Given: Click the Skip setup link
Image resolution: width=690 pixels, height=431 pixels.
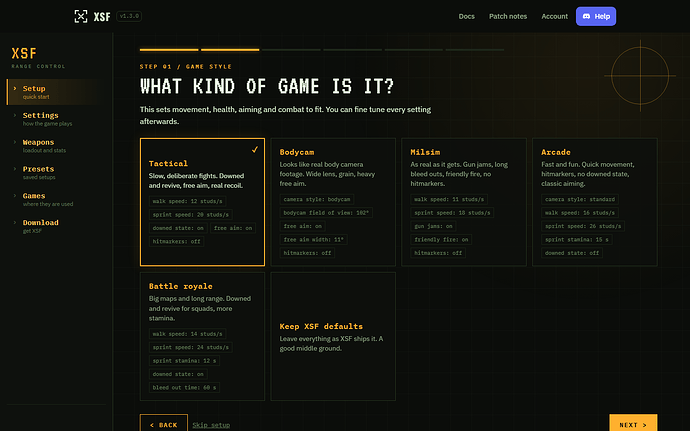Looking at the screenshot, I should (211, 425).
